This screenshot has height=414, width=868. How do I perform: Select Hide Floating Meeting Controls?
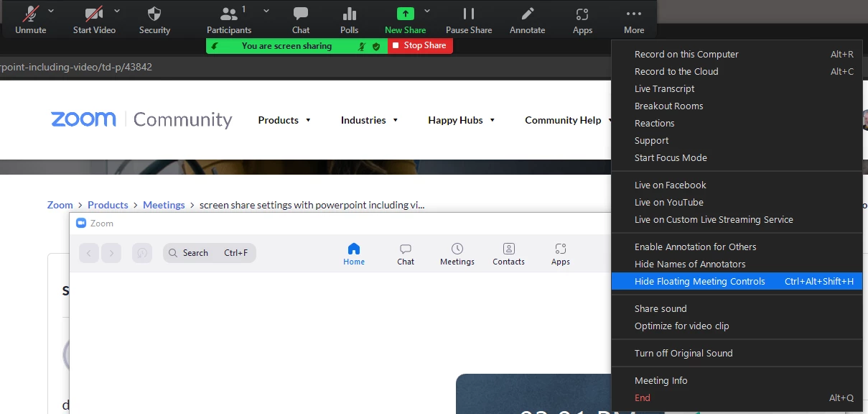tap(737, 281)
